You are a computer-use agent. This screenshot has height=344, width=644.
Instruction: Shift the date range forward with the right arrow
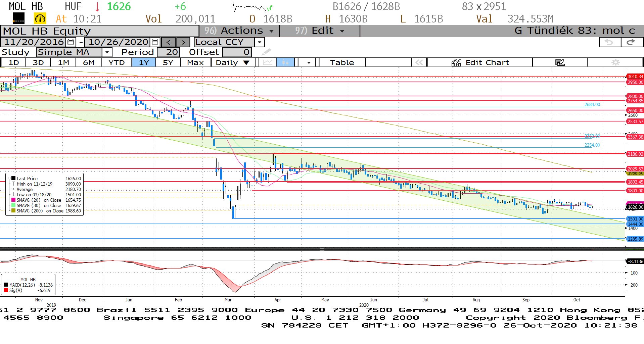[x=183, y=42]
